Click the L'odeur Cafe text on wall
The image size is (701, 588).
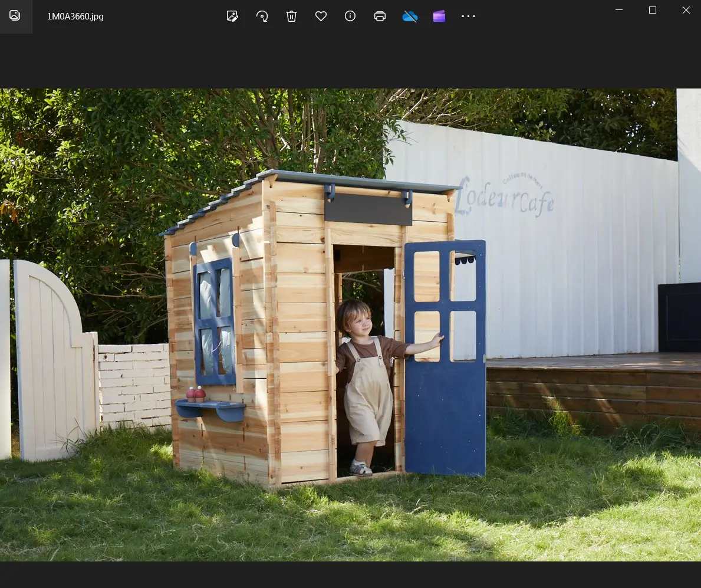tap(506, 197)
